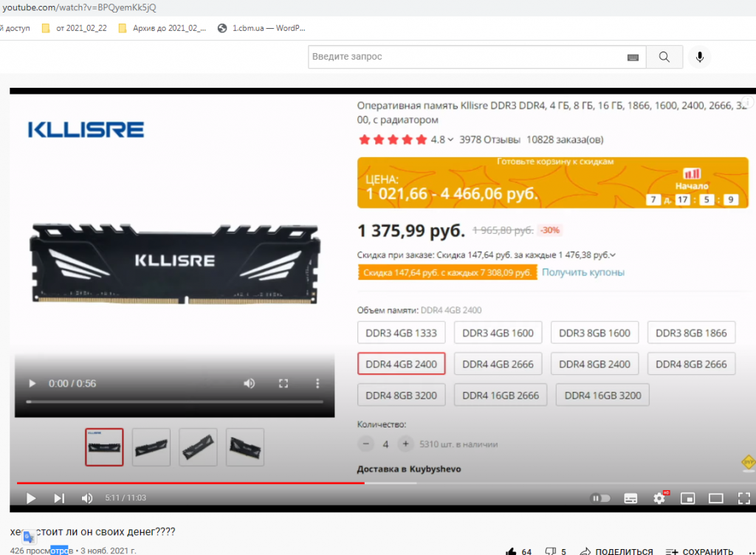756x555 pixels.
Task: Expand the order discount details chevron
Action: tap(613, 255)
